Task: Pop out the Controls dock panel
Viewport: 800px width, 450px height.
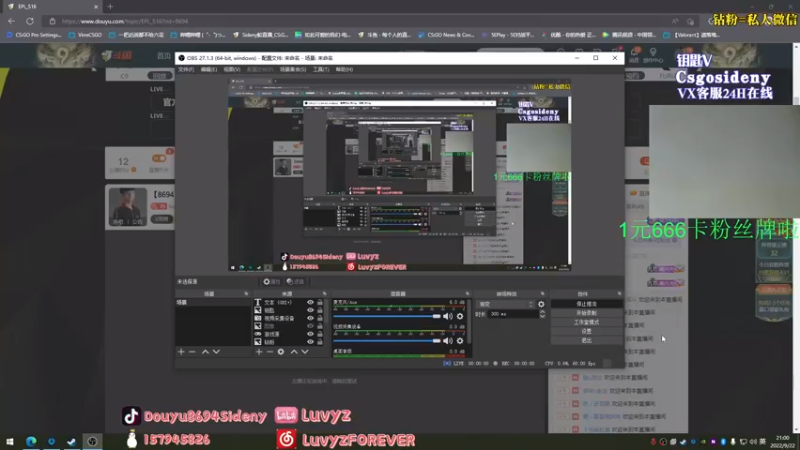Action: click(x=619, y=294)
